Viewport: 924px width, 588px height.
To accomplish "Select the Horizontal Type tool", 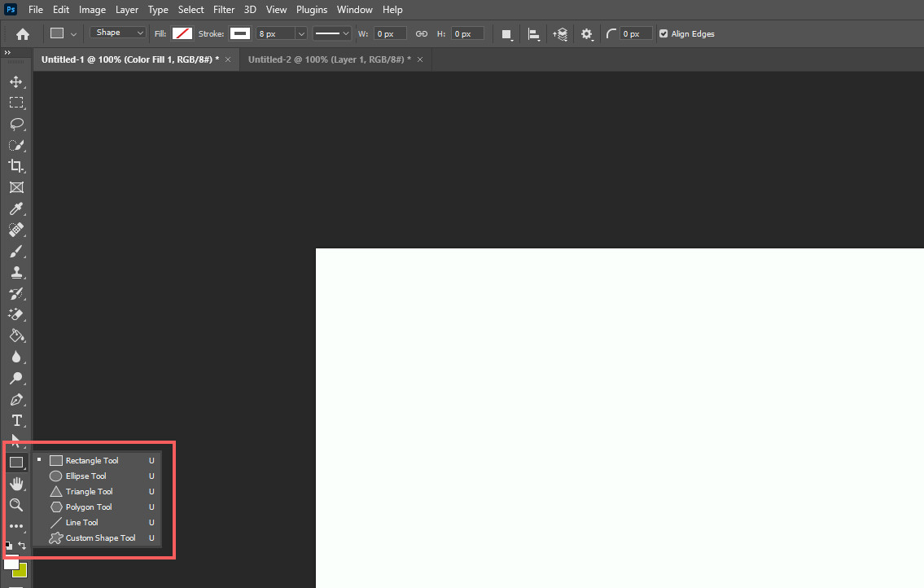I will [16, 421].
